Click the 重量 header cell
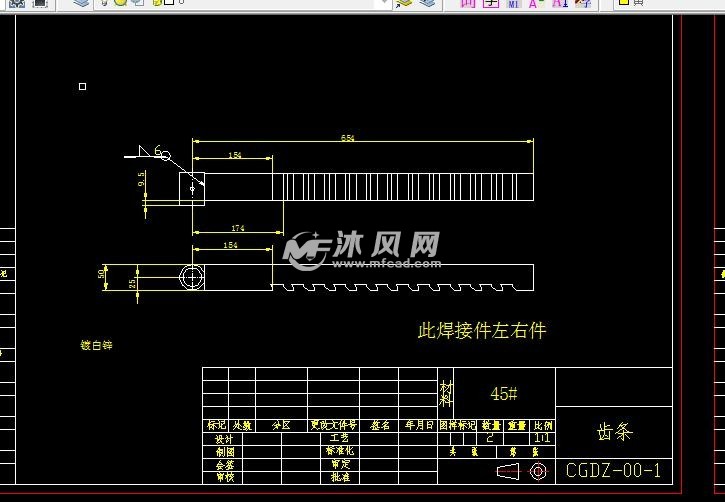The image size is (725, 502). point(516,425)
